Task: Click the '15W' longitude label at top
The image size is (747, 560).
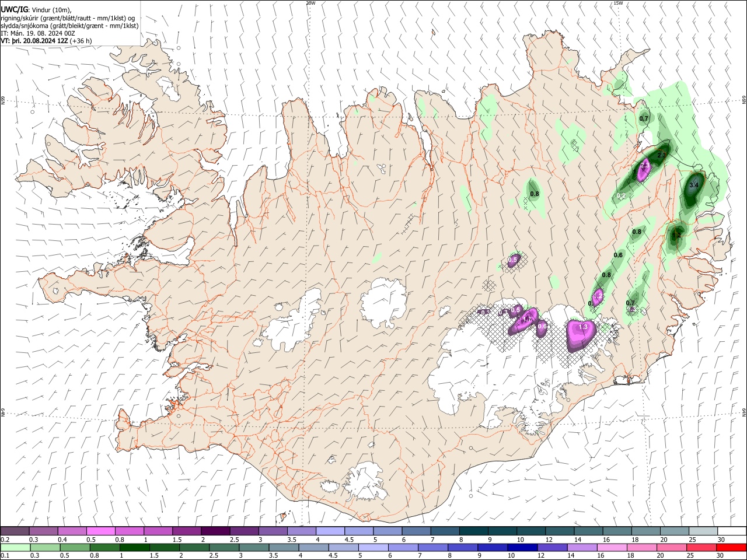Action: coord(618,3)
